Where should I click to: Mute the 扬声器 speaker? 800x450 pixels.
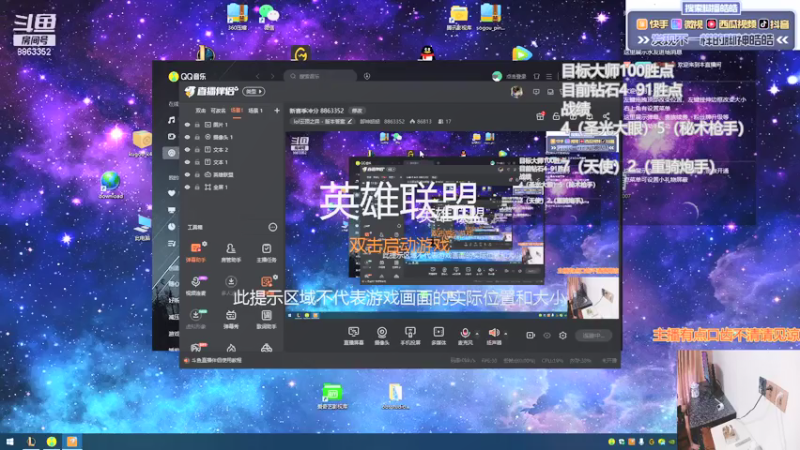tap(494, 336)
